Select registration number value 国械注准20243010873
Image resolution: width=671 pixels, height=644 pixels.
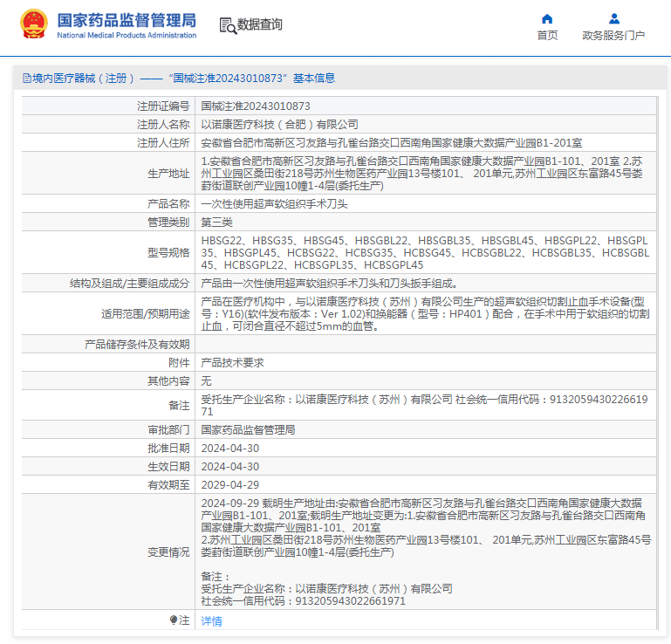coord(256,106)
